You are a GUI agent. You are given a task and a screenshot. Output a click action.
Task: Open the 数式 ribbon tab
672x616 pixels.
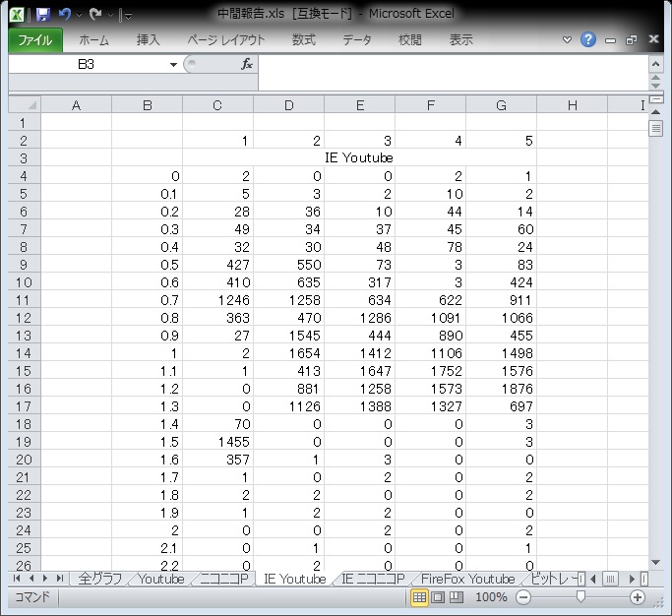304,40
